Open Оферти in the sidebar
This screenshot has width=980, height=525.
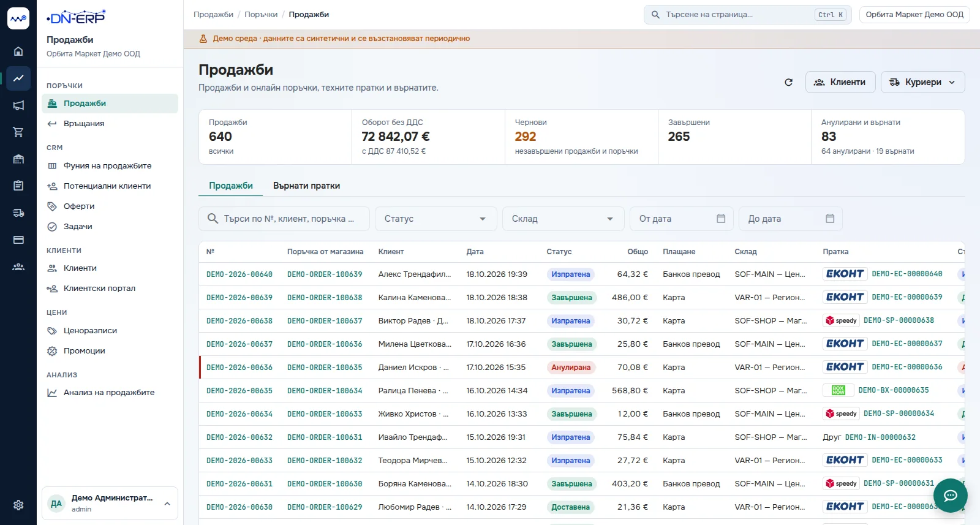coord(110,206)
